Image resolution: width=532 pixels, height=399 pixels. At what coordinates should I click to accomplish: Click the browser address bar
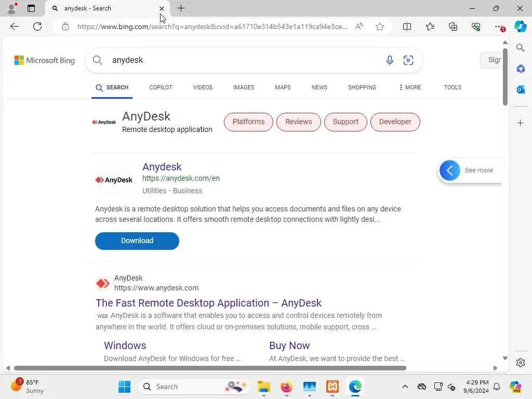click(212, 26)
